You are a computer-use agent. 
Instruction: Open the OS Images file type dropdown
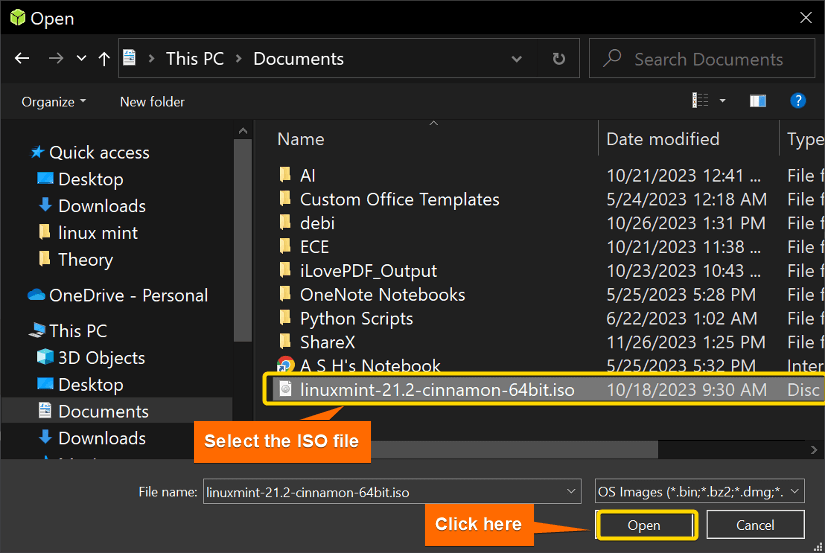click(699, 491)
